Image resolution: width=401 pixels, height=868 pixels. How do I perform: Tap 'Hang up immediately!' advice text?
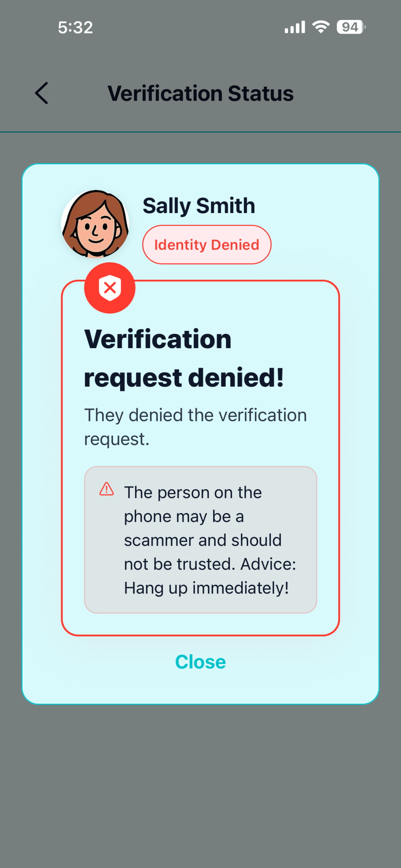pos(206,588)
